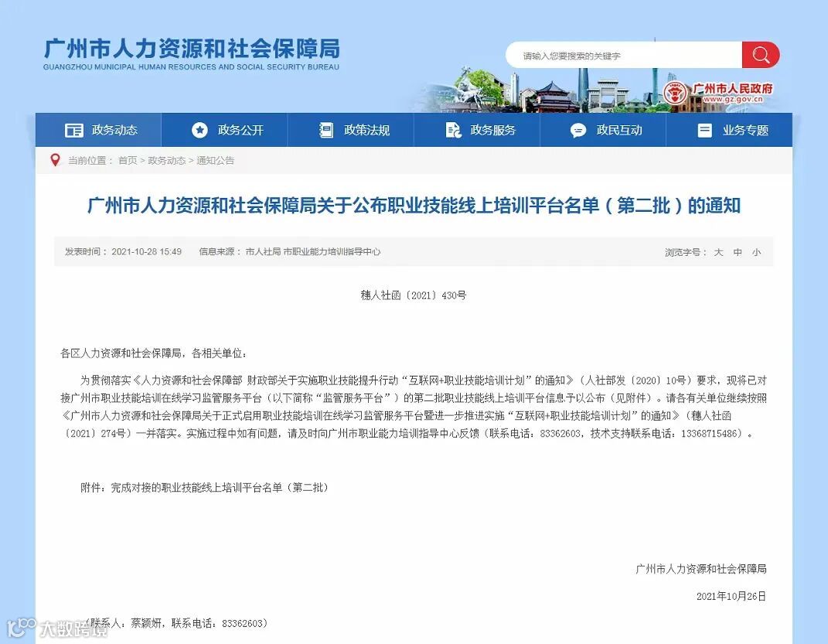Open the 政务动态 navigation tab
The width and height of the screenshot is (828, 644).
98,130
